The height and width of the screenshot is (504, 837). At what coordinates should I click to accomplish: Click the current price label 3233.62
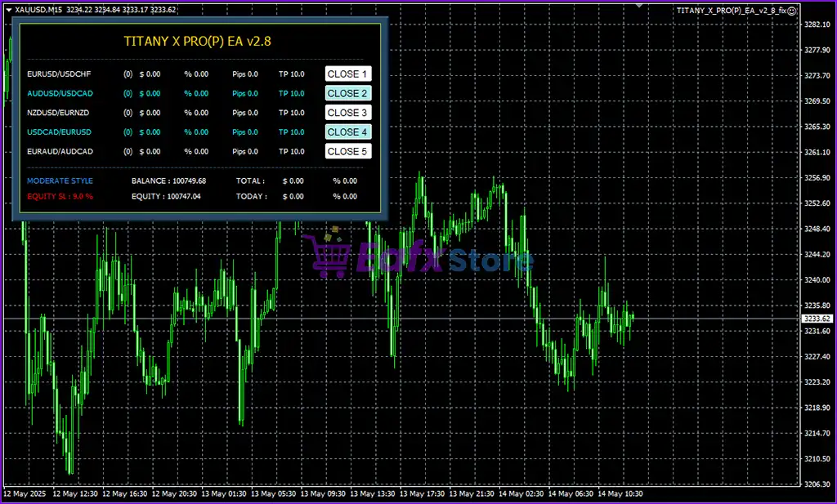pyautogui.click(x=817, y=319)
